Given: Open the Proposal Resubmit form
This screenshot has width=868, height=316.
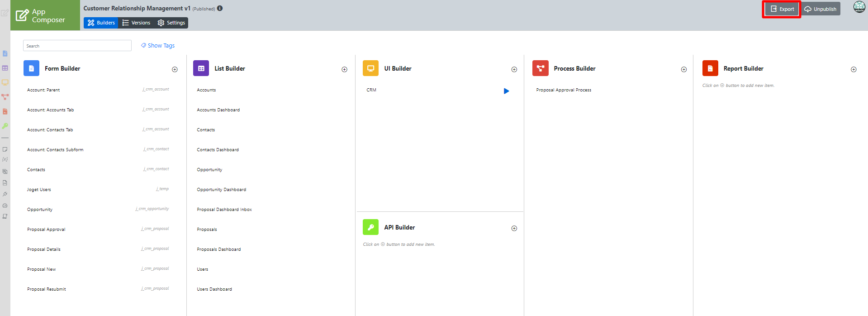Looking at the screenshot, I should tap(47, 289).
